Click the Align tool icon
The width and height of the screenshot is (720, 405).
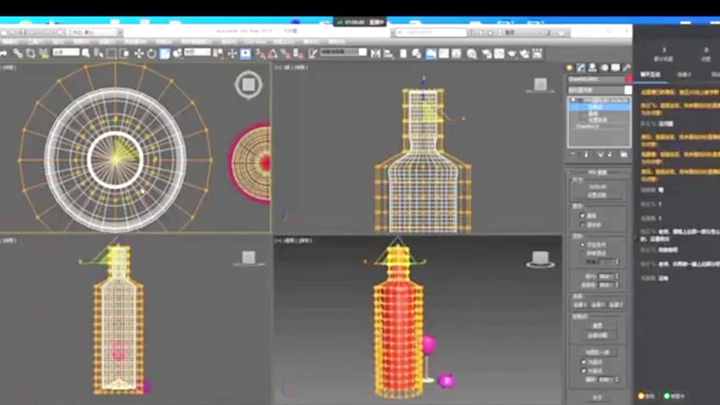click(x=388, y=54)
